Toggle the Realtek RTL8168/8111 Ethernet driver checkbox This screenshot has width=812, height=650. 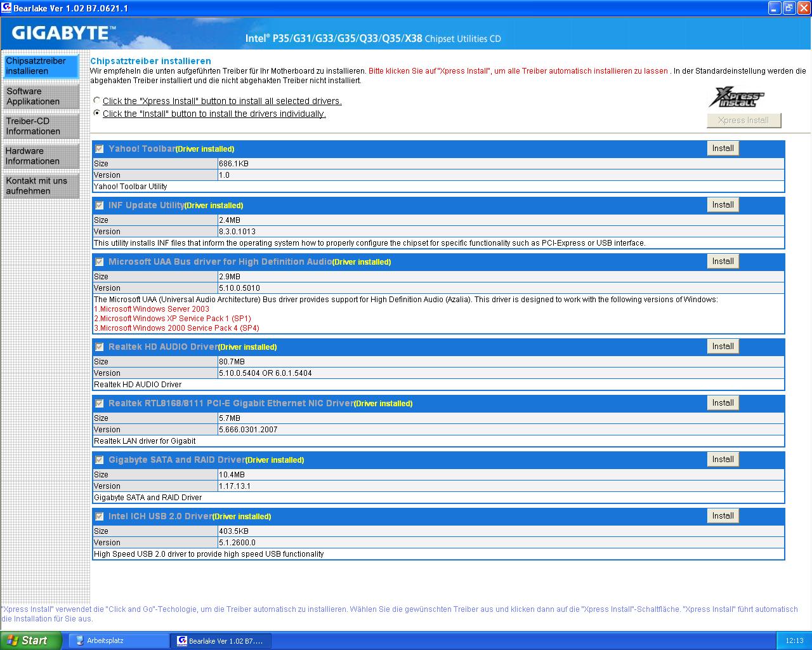point(100,404)
